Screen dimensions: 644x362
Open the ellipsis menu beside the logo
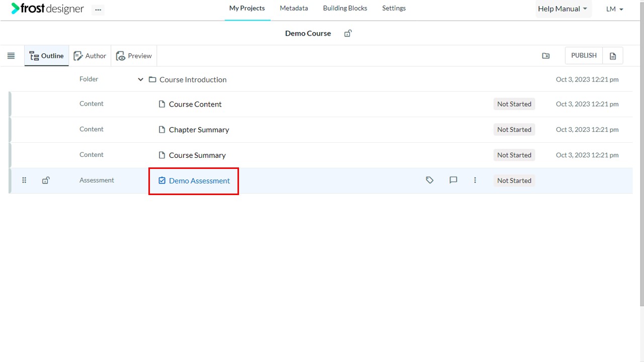coord(98,10)
